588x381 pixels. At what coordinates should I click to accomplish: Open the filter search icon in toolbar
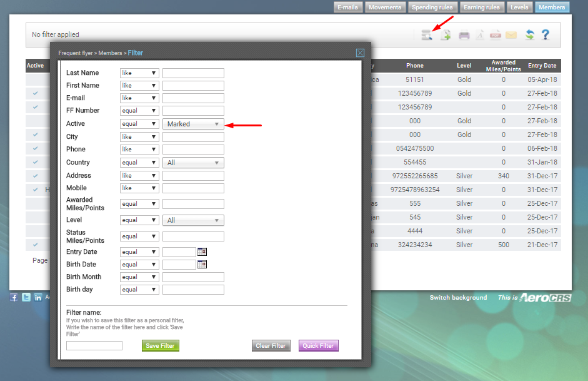pos(427,35)
